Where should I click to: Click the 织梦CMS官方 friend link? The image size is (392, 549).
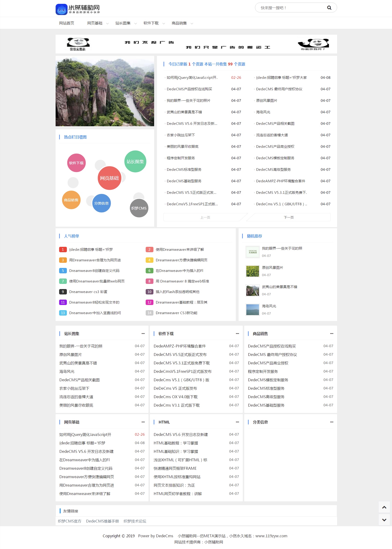(69, 521)
